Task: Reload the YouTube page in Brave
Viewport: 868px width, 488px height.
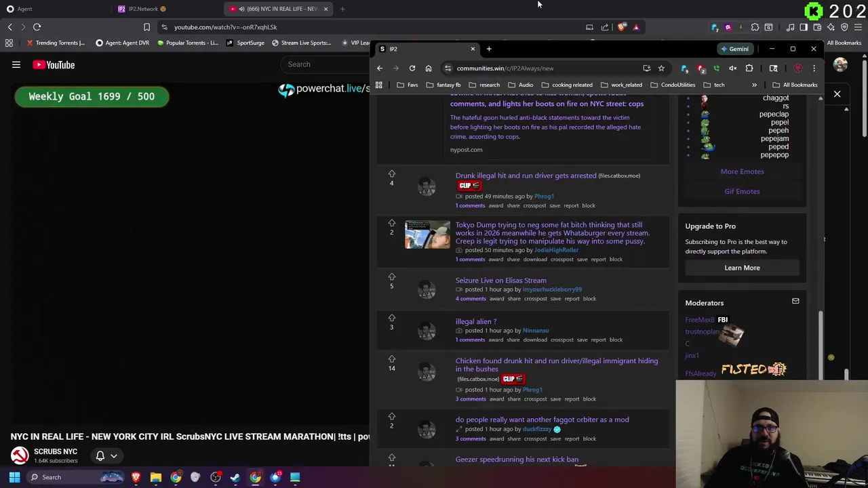Action: click(37, 27)
